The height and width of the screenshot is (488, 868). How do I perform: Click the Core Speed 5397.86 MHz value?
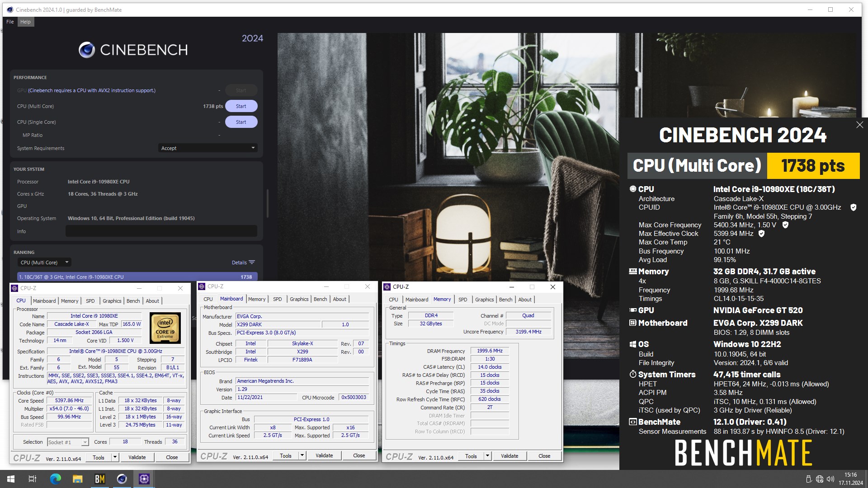(69, 400)
